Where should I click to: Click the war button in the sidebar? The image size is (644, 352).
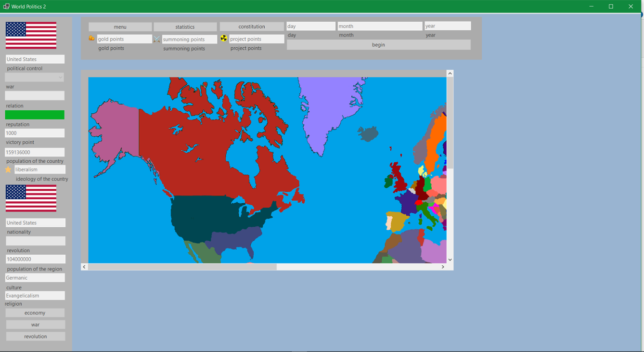pos(35,324)
